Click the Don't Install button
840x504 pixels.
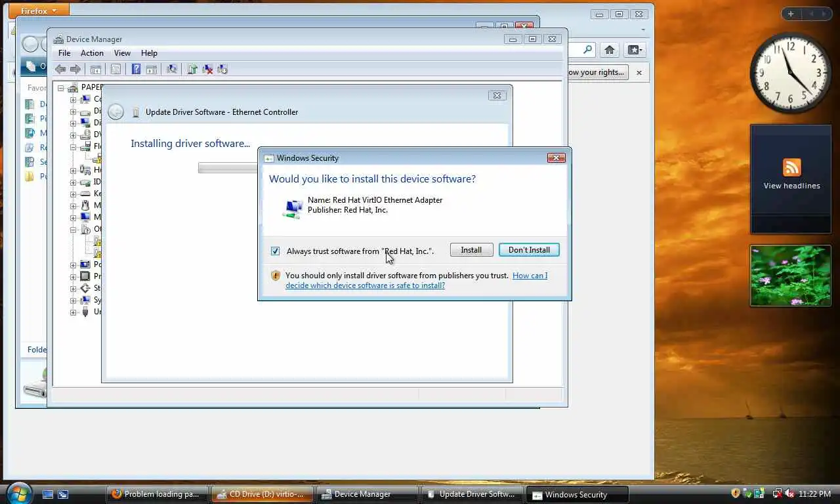pyautogui.click(x=529, y=250)
